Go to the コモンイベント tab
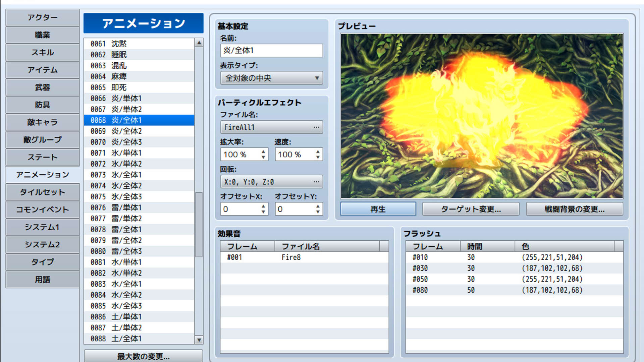 [43, 209]
